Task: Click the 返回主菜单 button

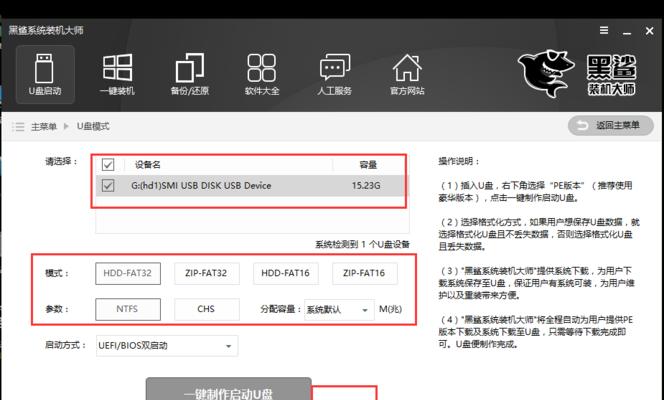Action: pyautogui.click(x=611, y=126)
